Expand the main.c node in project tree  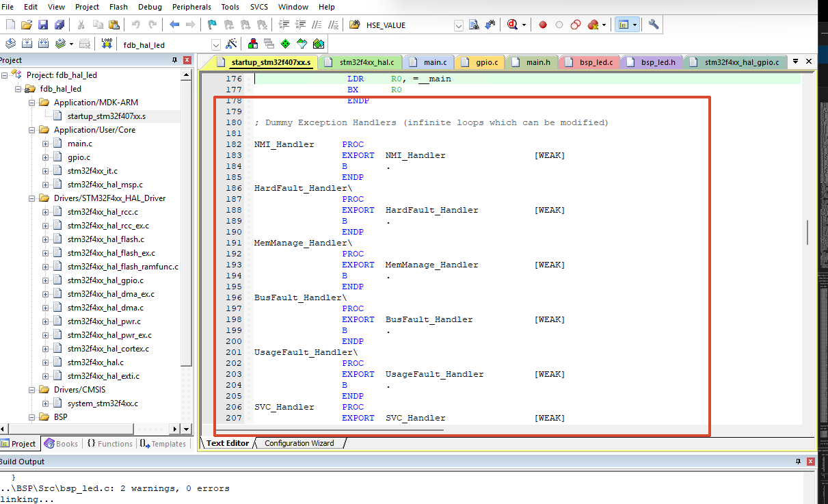click(46, 144)
